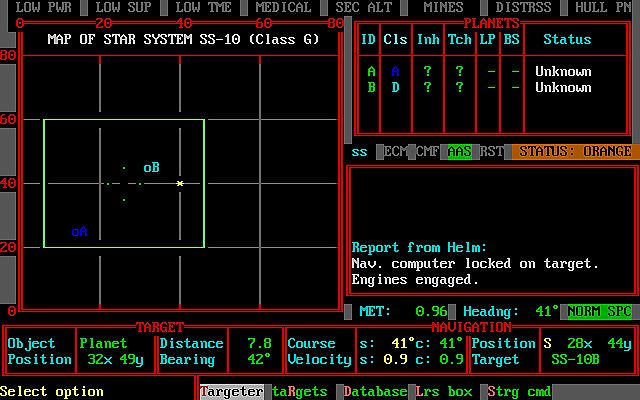Image resolution: width=640 pixels, height=400 pixels.
Task: Click the Report from Helm heading
Action: pos(419,247)
